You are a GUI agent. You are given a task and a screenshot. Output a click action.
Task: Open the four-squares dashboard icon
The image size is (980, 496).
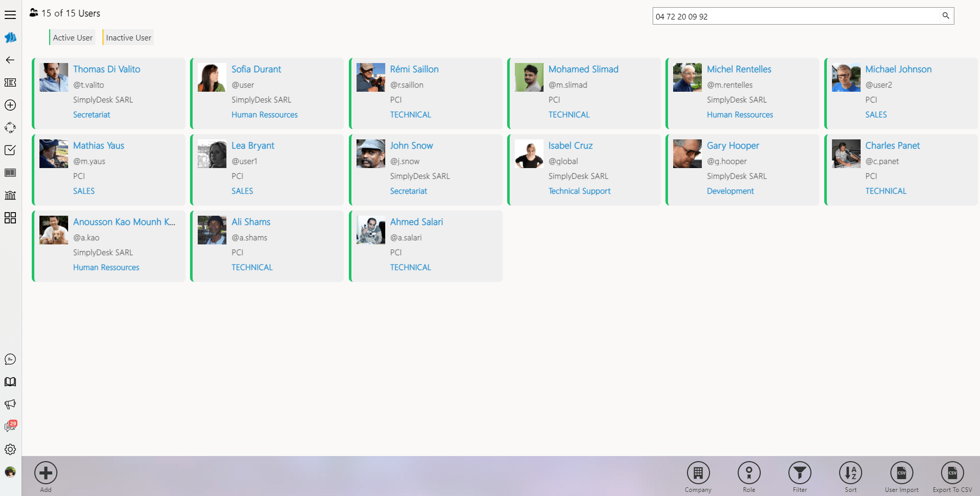[x=10, y=218]
